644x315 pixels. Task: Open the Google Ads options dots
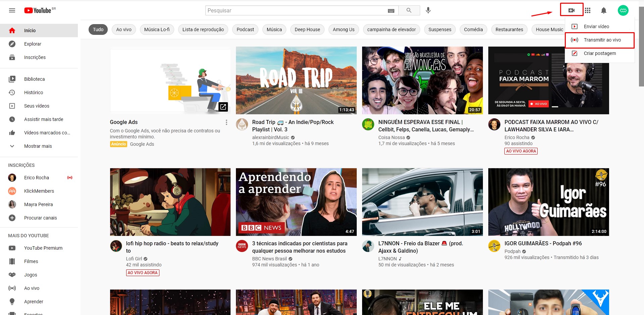pos(227,122)
